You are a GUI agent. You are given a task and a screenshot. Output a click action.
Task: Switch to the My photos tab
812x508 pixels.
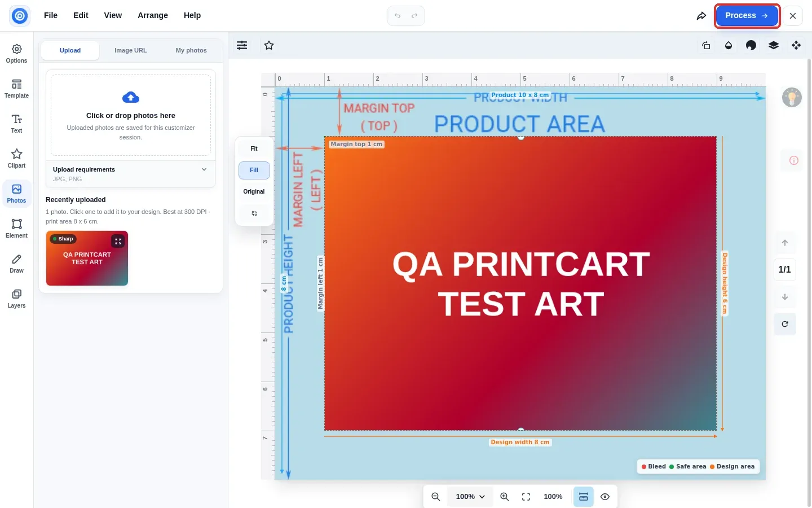click(191, 51)
